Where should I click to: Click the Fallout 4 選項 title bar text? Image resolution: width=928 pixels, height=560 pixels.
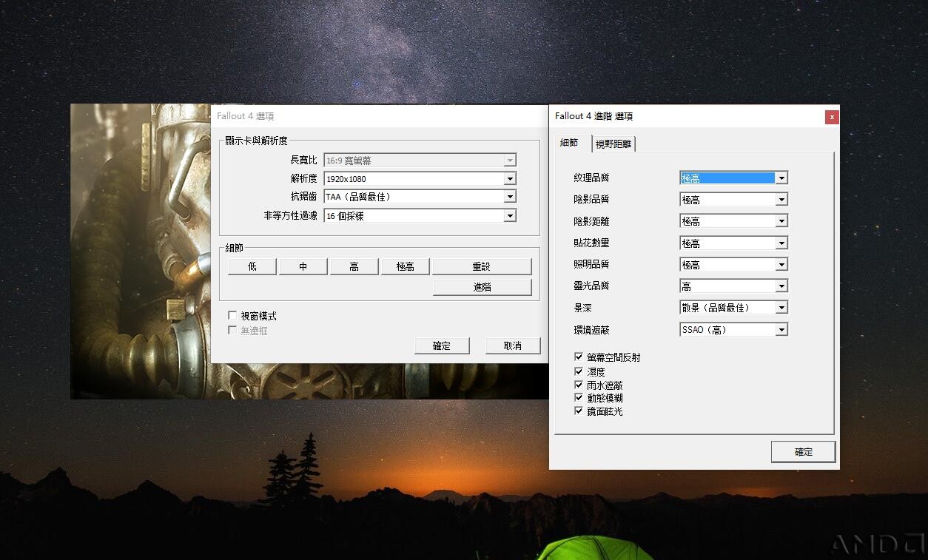pyautogui.click(x=246, y=116)
